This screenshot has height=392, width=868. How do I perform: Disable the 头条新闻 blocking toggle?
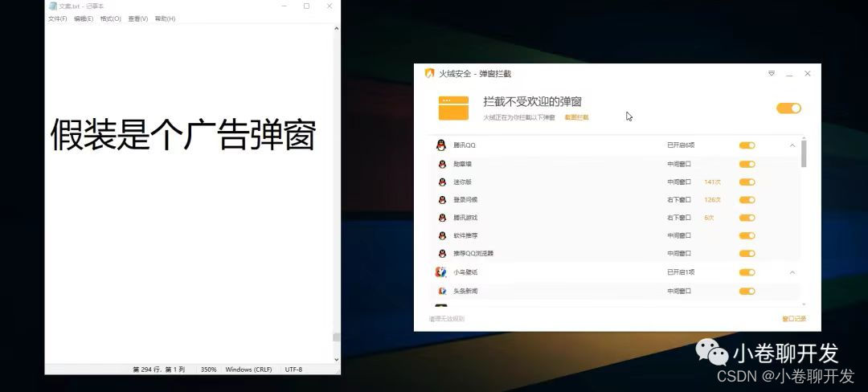tap(747, 291)
